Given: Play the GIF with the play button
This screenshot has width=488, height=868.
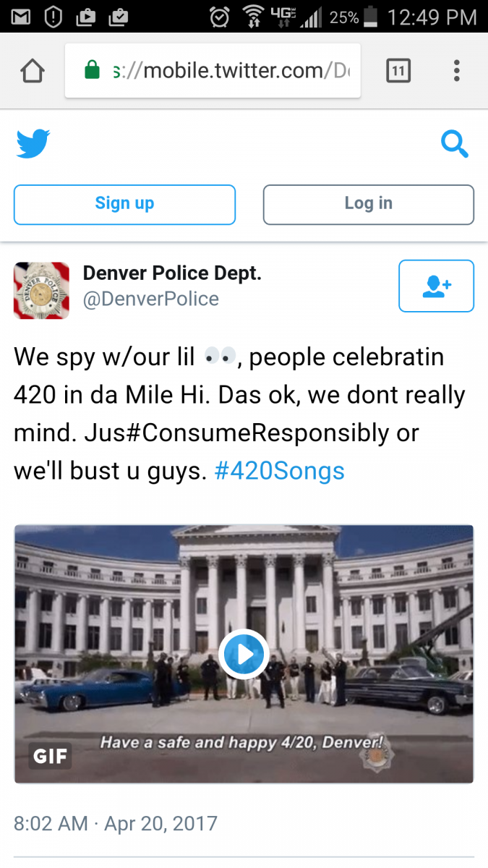Looking at the screenshot, I should click(x=244, y=654).
